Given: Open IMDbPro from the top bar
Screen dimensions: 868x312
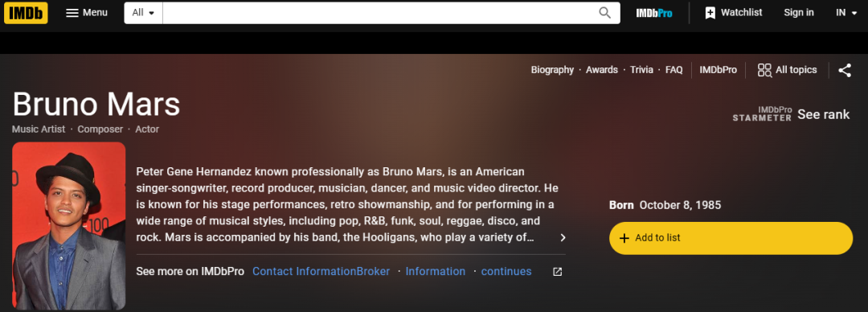Looking at the screenshot, I should tap(653, 13).
